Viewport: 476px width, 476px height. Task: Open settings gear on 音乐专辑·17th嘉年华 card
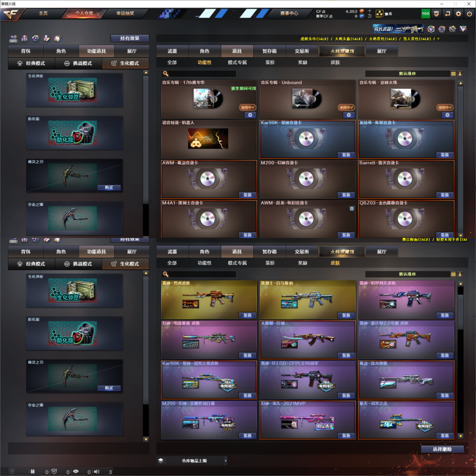click(250, 115)
